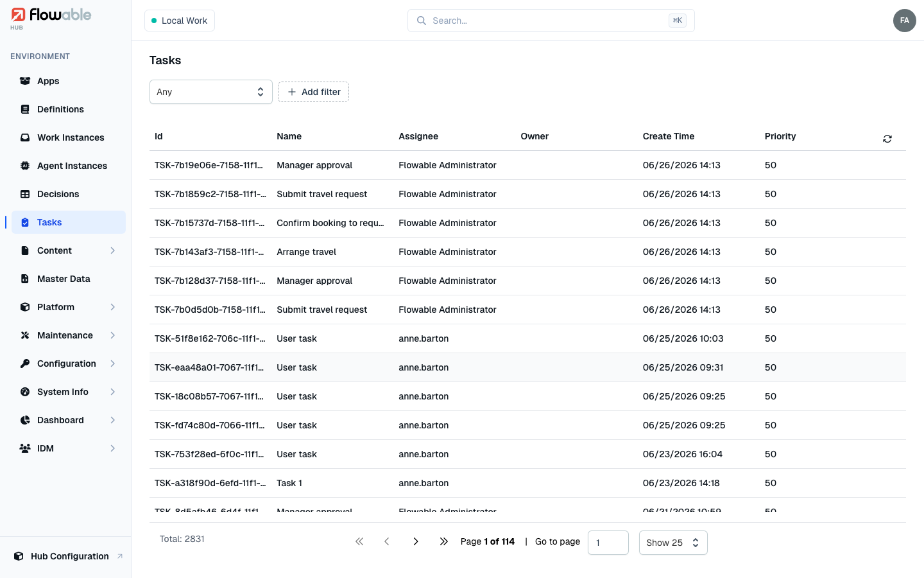Click create time 06/25/2026 09:31
This screenshot has width=924, height=578.
click(683, 367)
